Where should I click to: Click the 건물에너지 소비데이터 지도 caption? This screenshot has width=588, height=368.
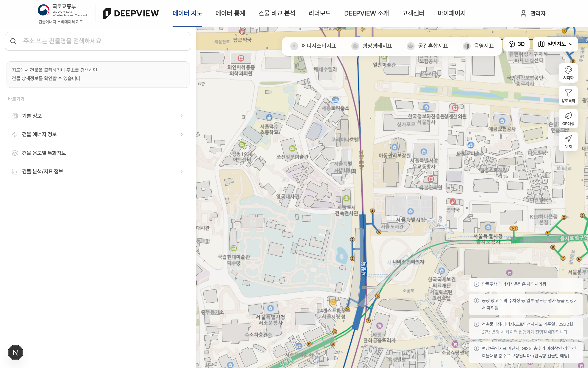(61, 22)
